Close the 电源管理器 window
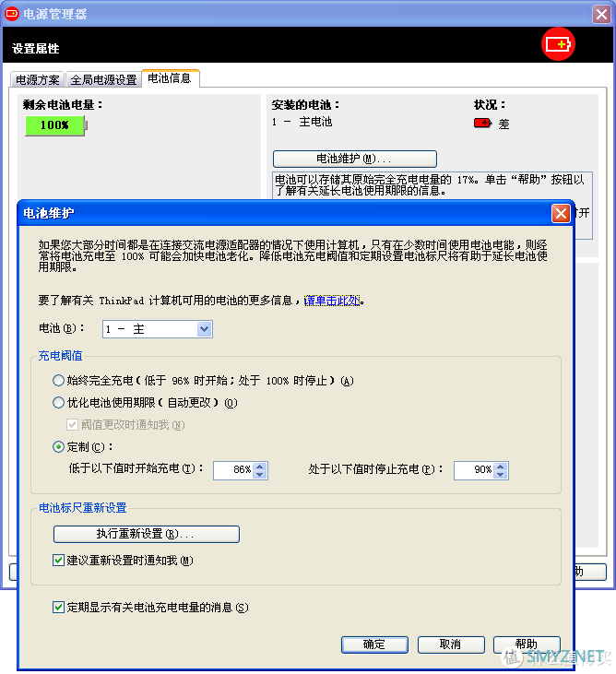The height and width of the screenshot is (674, 616). click(x=601, y=14)
